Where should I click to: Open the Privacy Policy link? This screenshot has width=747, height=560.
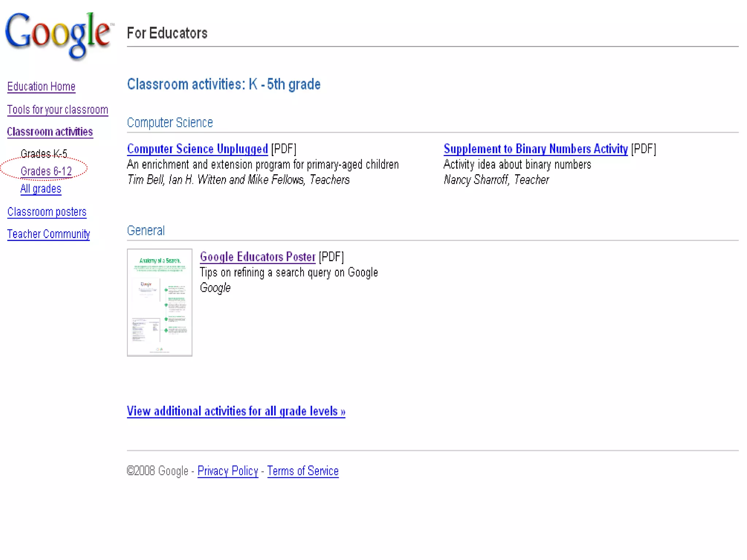coord(228,471)
